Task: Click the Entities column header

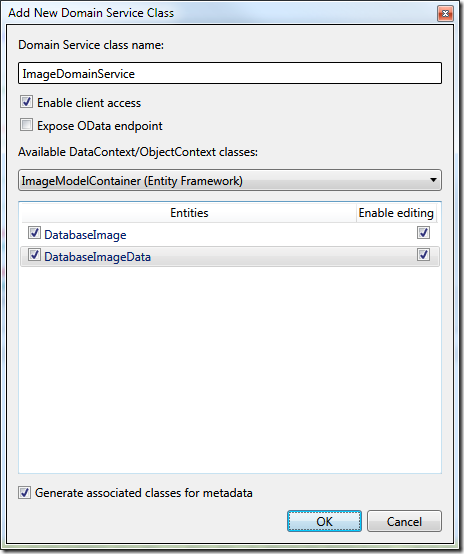Action: [189, 213]
